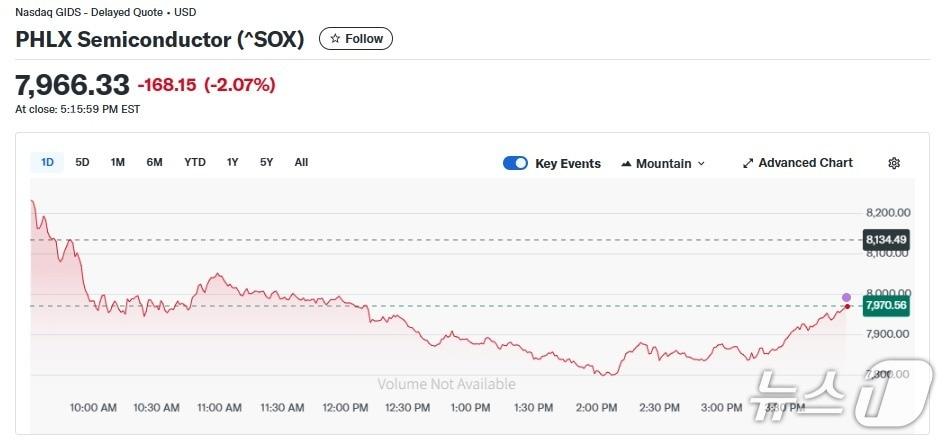Click the 7,970.56 current price label

(886, 306)
